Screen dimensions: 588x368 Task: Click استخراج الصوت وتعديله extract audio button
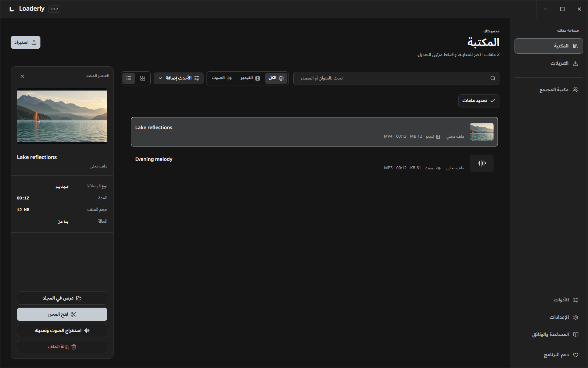62,330
